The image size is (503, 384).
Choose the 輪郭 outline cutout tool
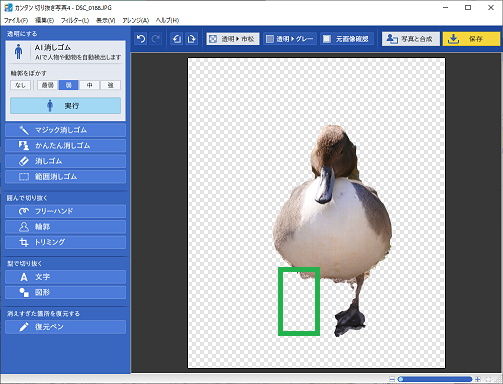(x=66, y=227)
